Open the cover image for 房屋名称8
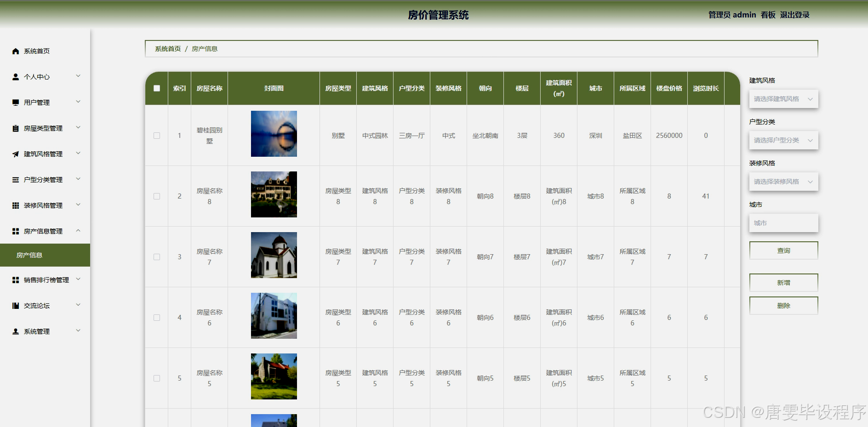The width and height of the screenshot is (868, 427). pos(274,194)
